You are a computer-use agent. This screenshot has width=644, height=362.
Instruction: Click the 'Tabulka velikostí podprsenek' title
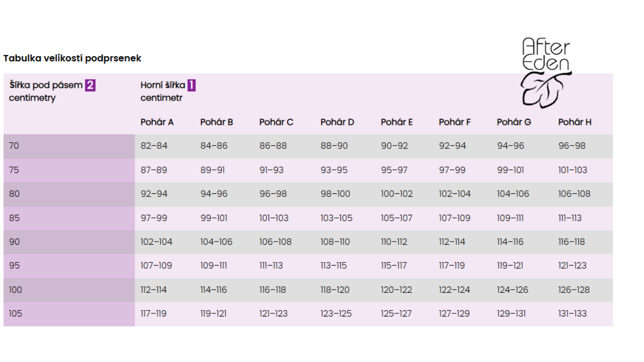72,58
